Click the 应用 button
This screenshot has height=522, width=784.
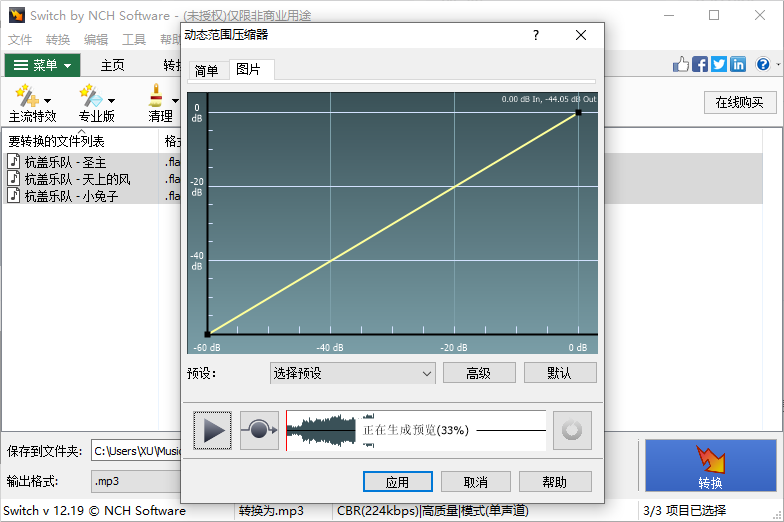[x=398, y=482]
